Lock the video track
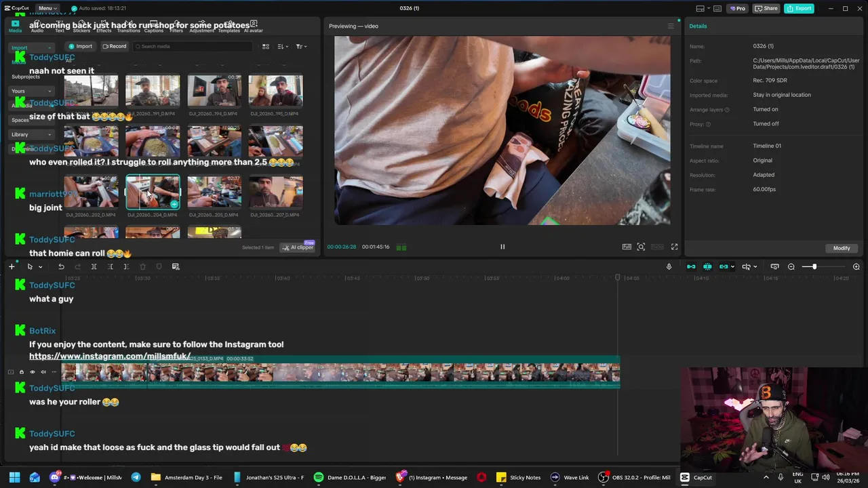The height and width of the screenshot is (488, 868). [21, 372]
